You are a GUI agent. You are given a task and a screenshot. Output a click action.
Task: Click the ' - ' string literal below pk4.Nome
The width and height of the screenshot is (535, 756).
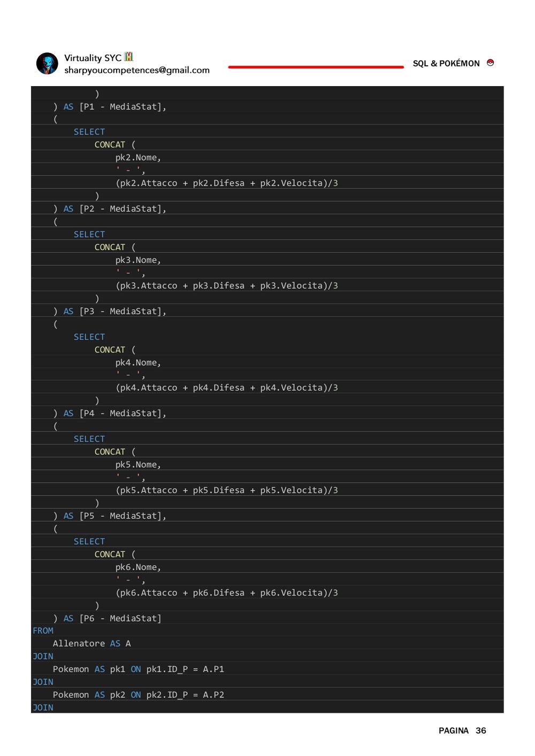click(128, 375)
